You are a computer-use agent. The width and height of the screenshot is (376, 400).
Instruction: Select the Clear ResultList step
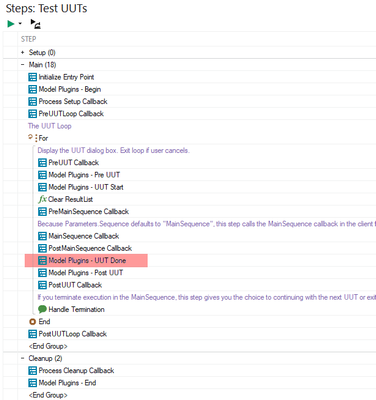click(x=71, y=199)
